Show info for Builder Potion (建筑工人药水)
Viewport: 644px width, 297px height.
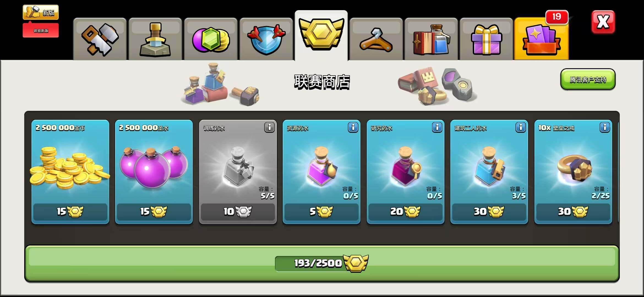(521, 127)
